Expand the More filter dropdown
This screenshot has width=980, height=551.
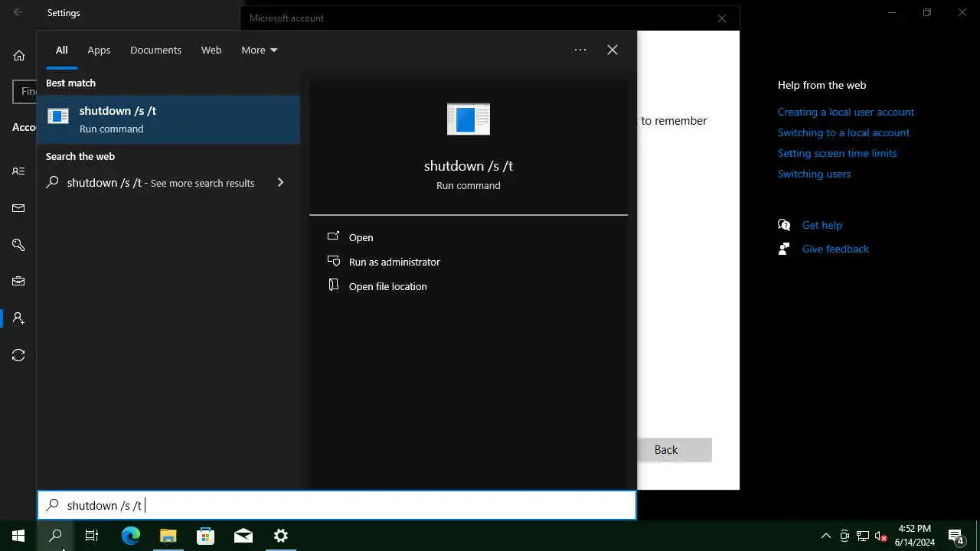pos(260,50)
